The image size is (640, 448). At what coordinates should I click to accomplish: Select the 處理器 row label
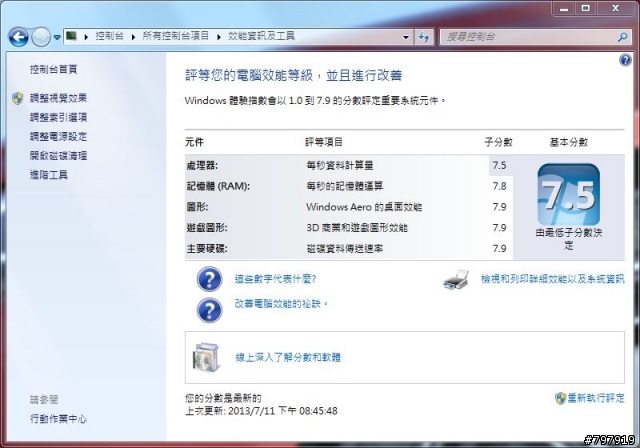coord(202,166)
